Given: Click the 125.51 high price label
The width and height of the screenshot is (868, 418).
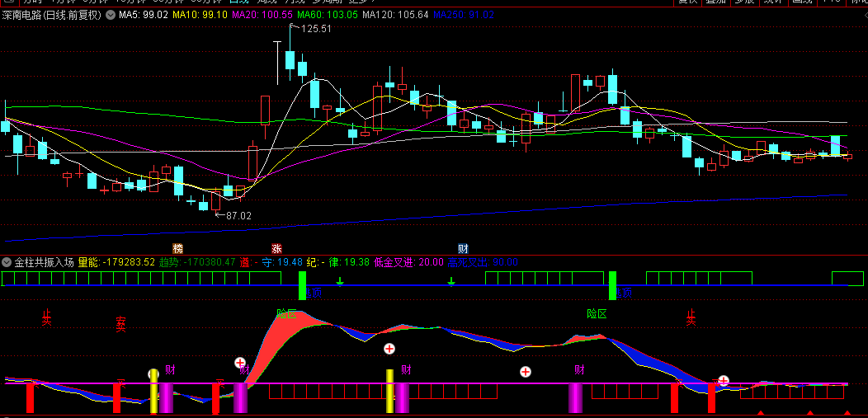Looking at the screenshot, I should tap(315, 29).
